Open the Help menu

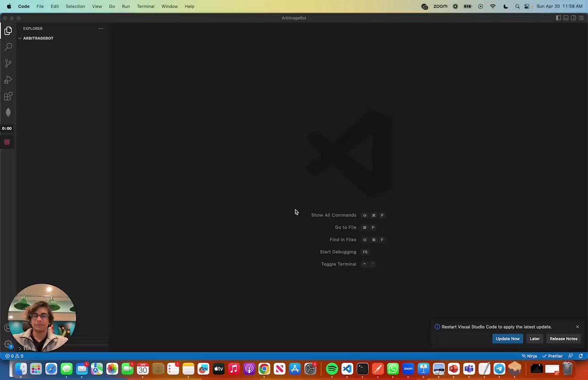190,6
